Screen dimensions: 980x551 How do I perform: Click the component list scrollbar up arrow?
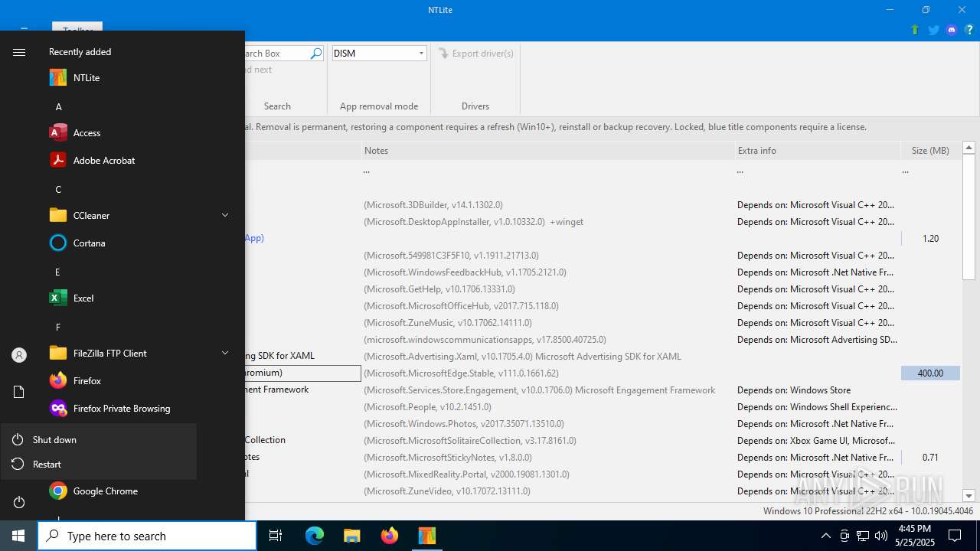[969, 148]
